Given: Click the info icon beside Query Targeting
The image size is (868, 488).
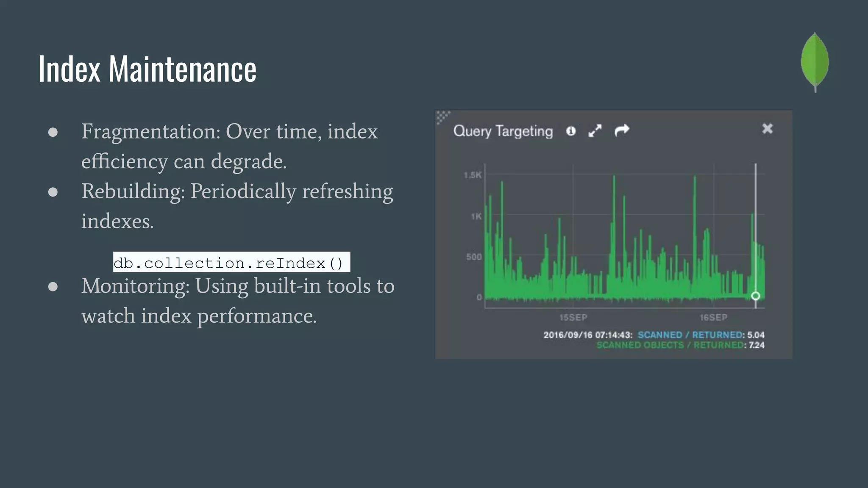Looking at the screenshot, I should click(x=571, y=131).
